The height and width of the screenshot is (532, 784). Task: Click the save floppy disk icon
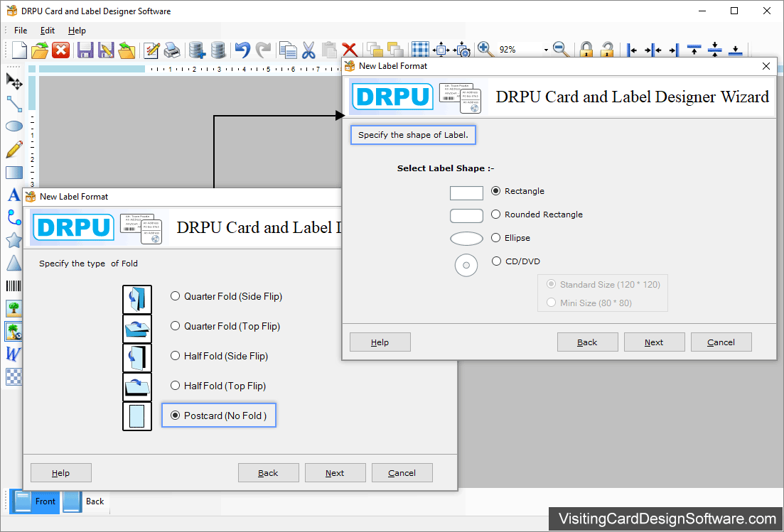(85, 50)
